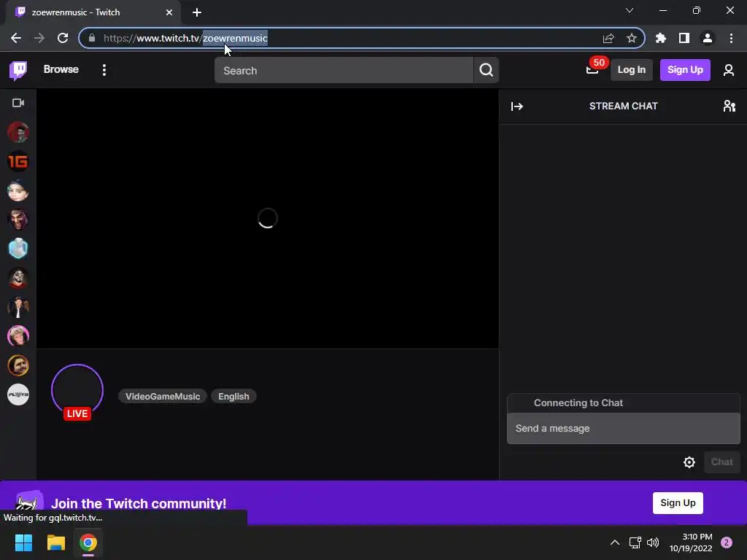Viewport: 747px width, 560px height.
Task: Open the pink-ringed avatar channel in sidebar
Action: point(18,336)
